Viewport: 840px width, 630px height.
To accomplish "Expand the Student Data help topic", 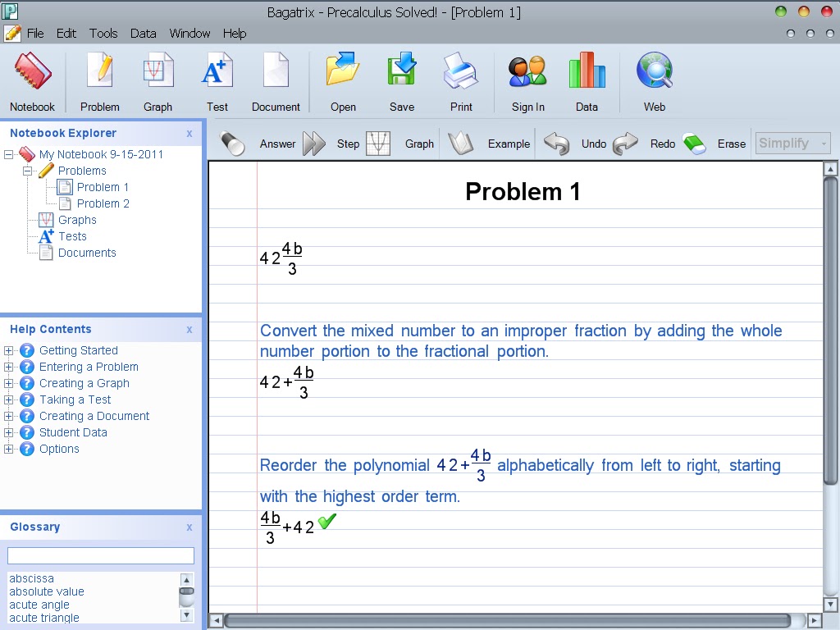I will [8, 433].
